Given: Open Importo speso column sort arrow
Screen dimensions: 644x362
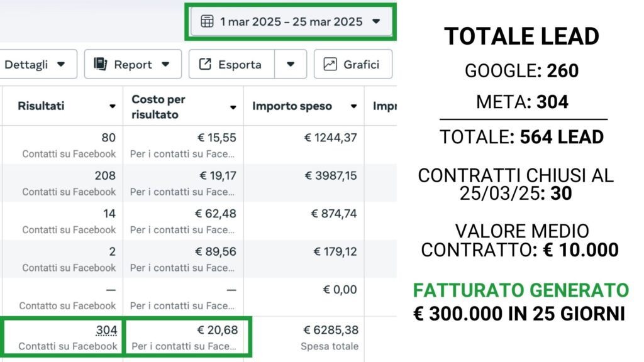Looking at the screenshot, I should coord(354,107).
